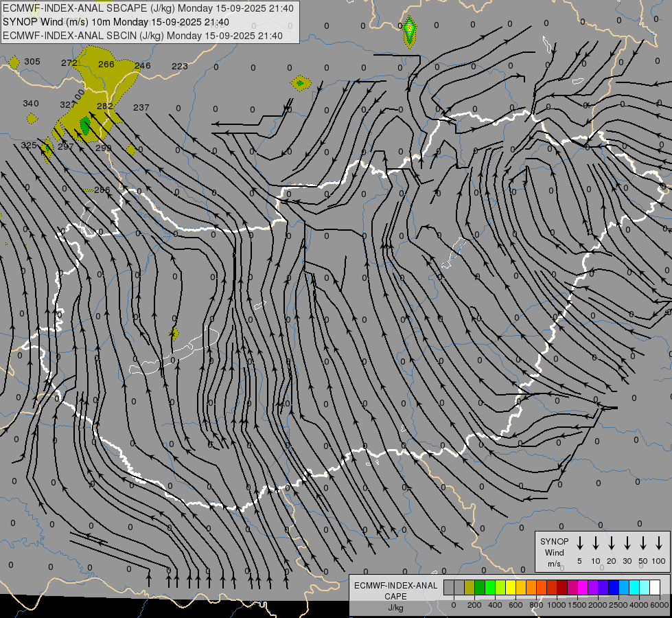Click the 305 CIN value on the map

(x=32, y=61)
